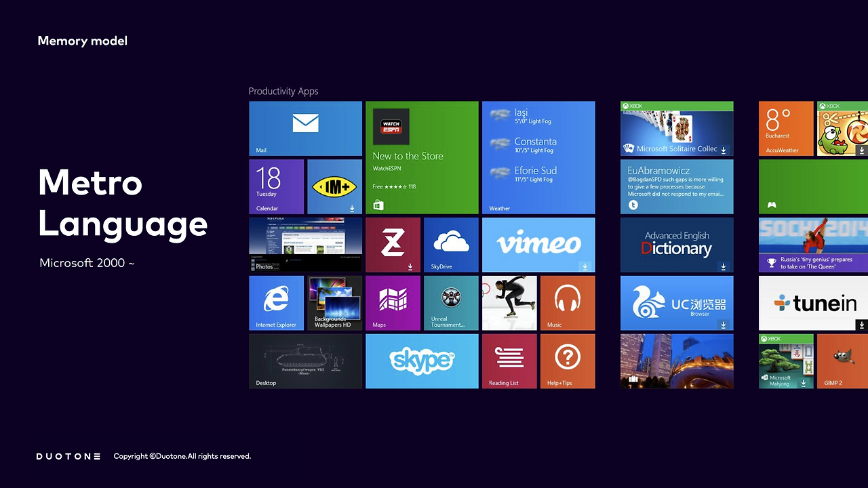Click the DUOTONE logo in footer
This screenshot has width=868, height=488.
tap(68, 456)
